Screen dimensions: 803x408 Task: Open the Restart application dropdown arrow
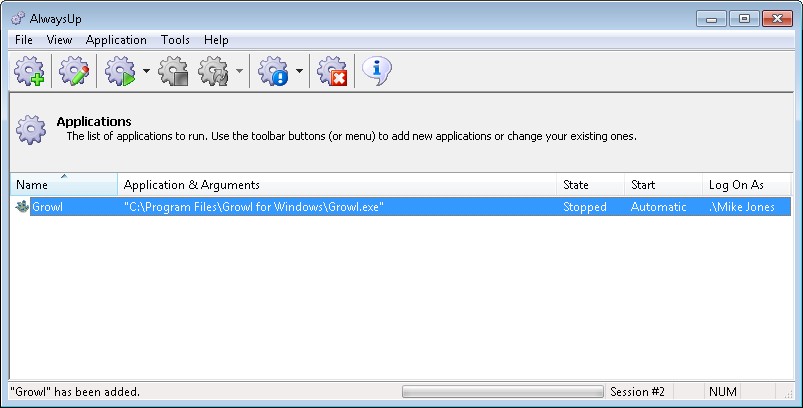click(x=239, y=71)
